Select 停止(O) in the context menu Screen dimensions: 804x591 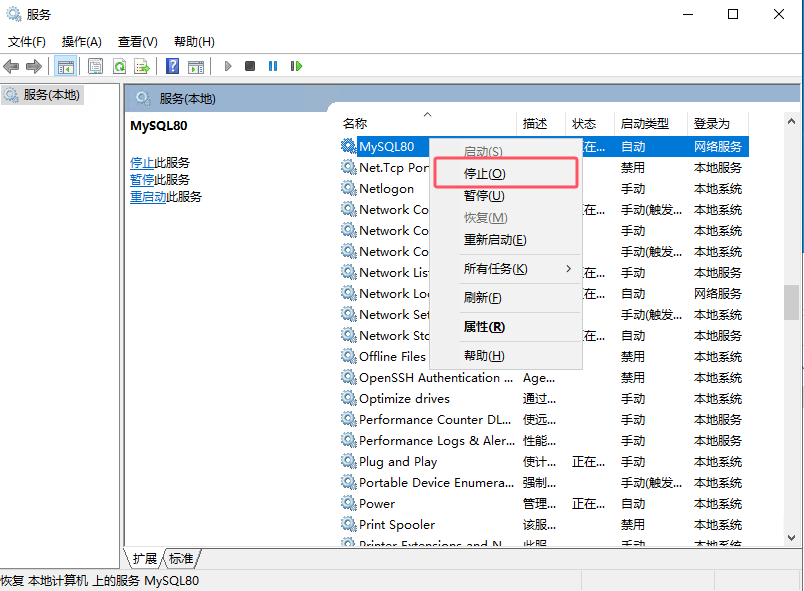pyautogui.click(x=485, y=173)
